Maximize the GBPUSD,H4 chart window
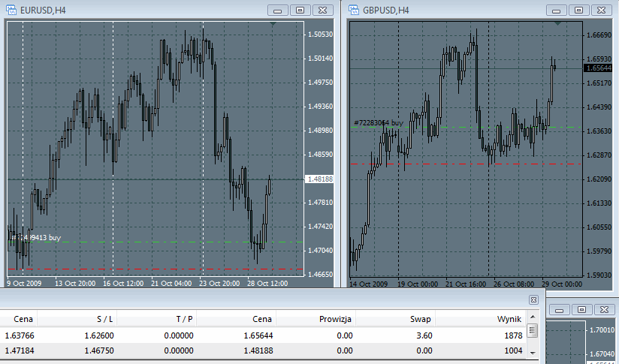This screenshot has height=364, width=619. 578,11
